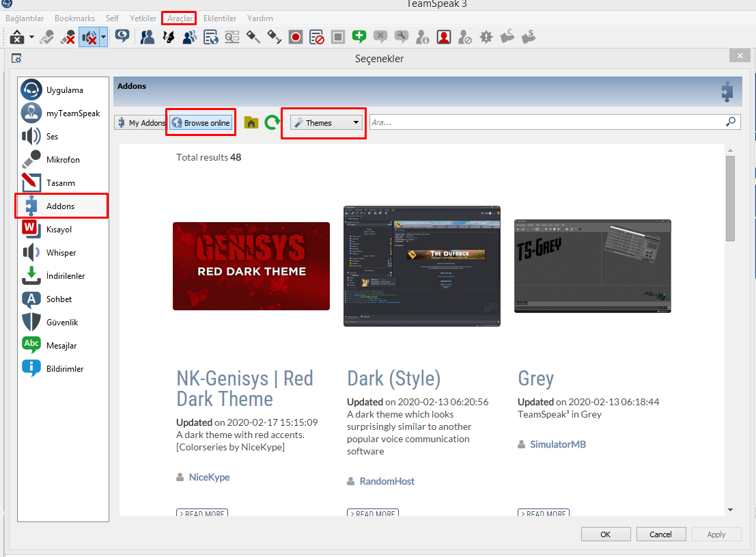Open the Bağlantılar menu
This screenshot has height=557, width=756.
tap(25, 18)
